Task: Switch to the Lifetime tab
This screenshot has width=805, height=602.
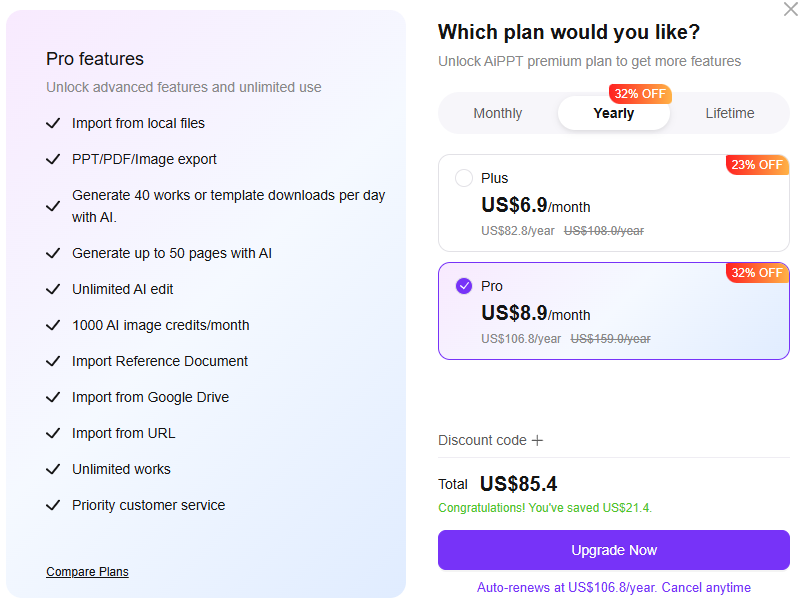Action: (730, 113)
